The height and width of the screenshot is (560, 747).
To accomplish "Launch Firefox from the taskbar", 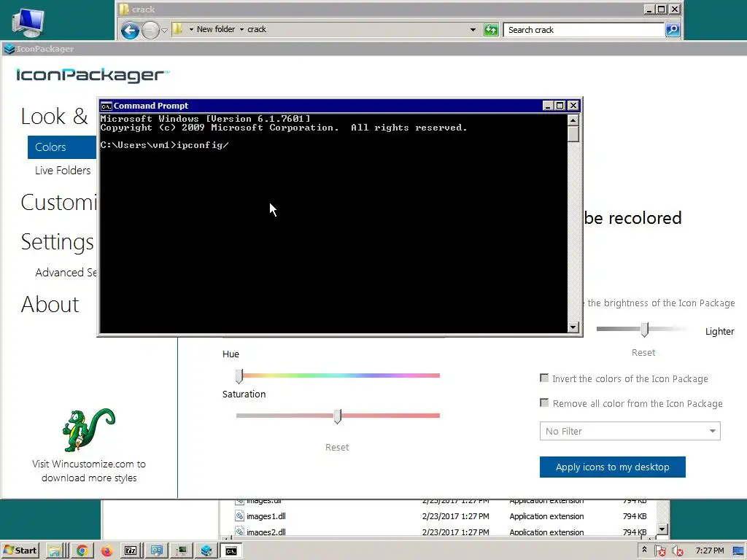I will pyautogui.click(x=107, y=551).
